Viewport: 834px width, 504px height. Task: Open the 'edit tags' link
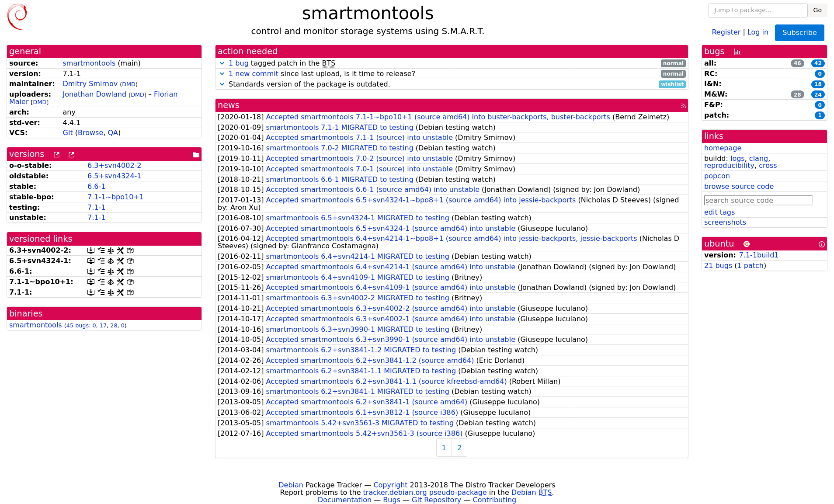pyautogui.click(x=719, y=212)
